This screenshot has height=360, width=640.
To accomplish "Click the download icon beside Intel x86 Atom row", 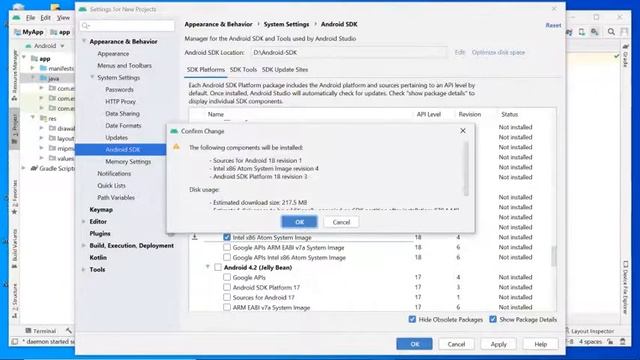I will point(195,237).
